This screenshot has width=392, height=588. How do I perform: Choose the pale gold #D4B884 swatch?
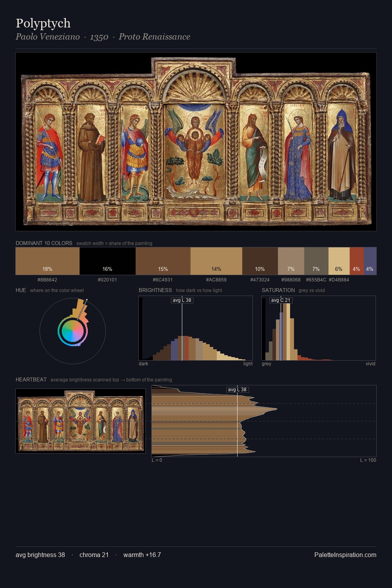click(339, 261)
